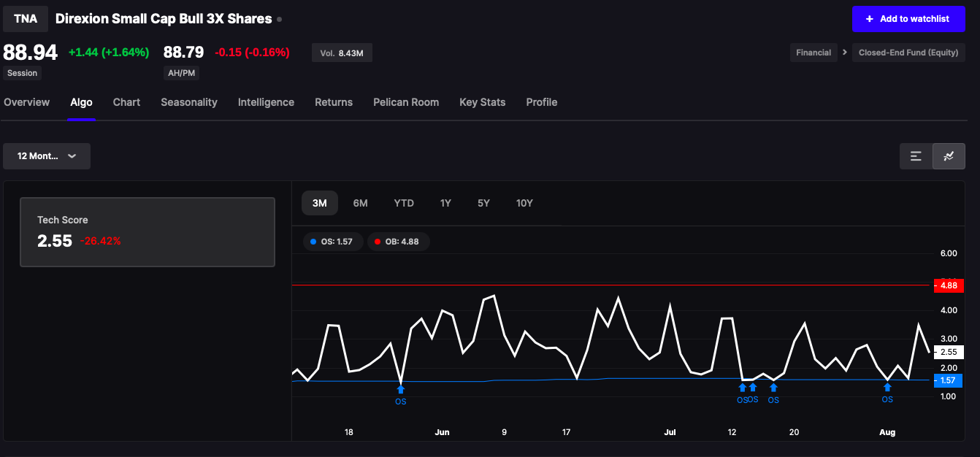
Task: Select the 1Y time range
Action: (x=445, y=203)
